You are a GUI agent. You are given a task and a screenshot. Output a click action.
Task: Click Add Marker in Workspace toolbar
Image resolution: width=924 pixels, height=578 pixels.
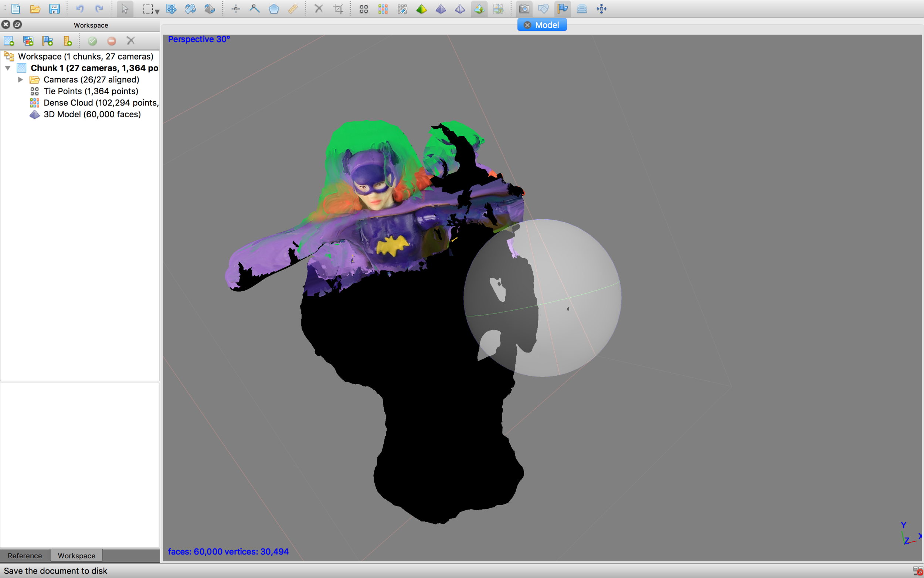tap(48, 41)
